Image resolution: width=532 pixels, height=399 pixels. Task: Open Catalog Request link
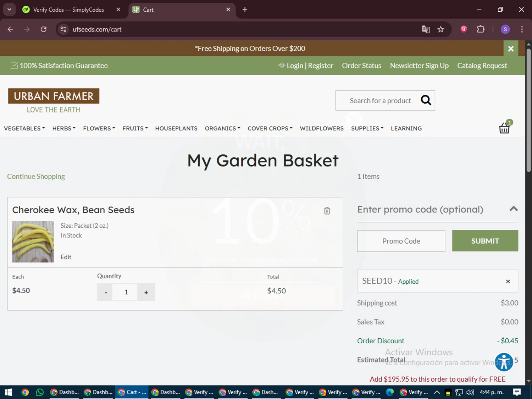(x=482, y=66)
